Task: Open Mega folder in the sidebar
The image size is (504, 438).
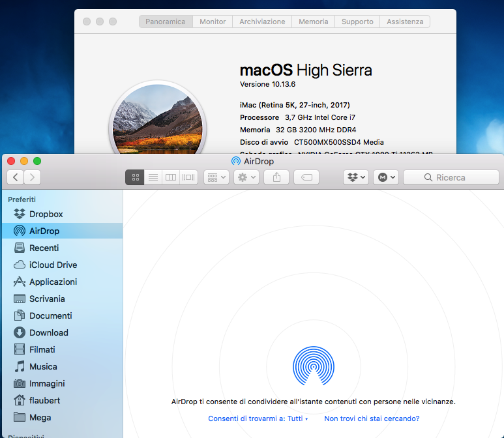Action: point(63,417)
